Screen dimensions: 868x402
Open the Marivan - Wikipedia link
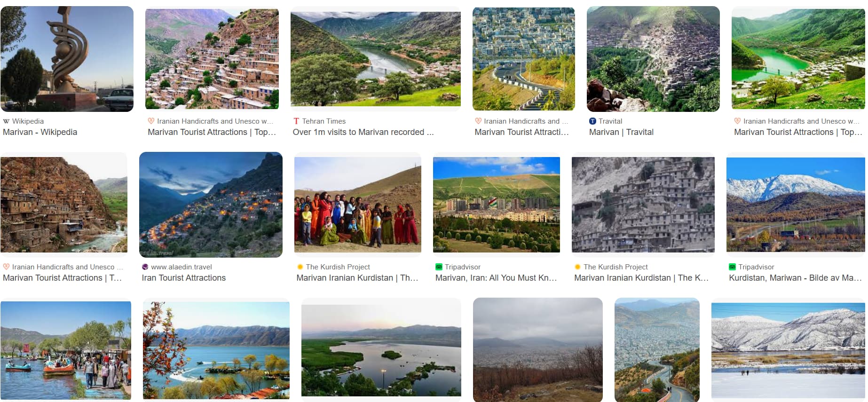pos(40,132)
